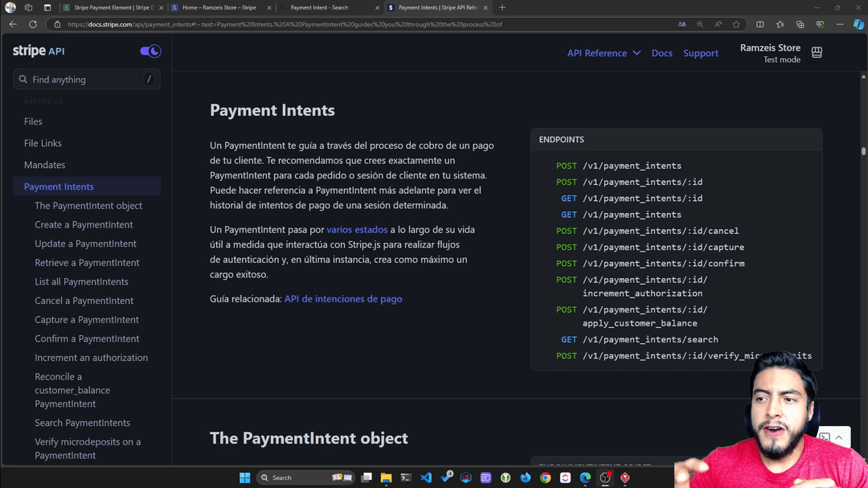868x488 pixels.
Task: Open the Docs link in header
Action: coord(661,53)
